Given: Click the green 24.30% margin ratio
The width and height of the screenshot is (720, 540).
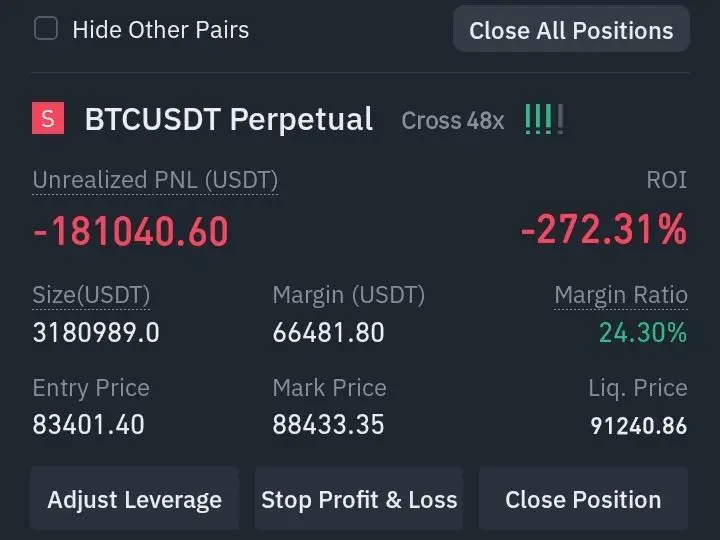Looking at the screenshot, I should (643, 332).
